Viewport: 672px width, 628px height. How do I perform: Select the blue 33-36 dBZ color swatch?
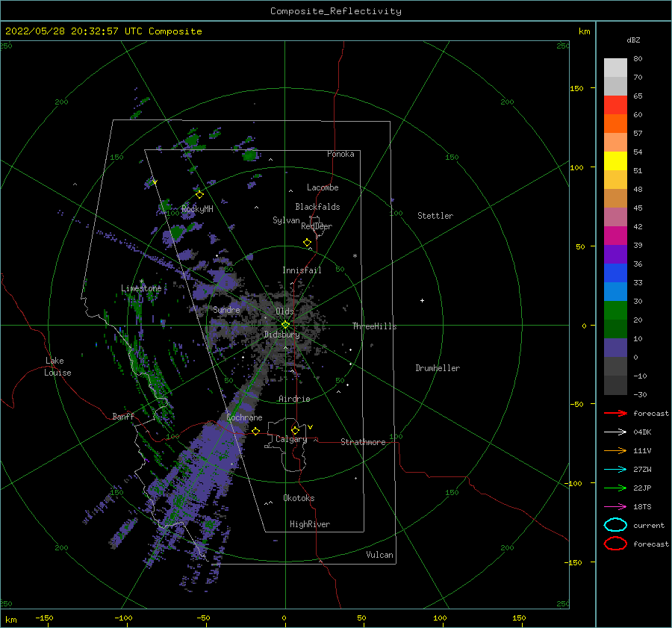tap(615, 273)
